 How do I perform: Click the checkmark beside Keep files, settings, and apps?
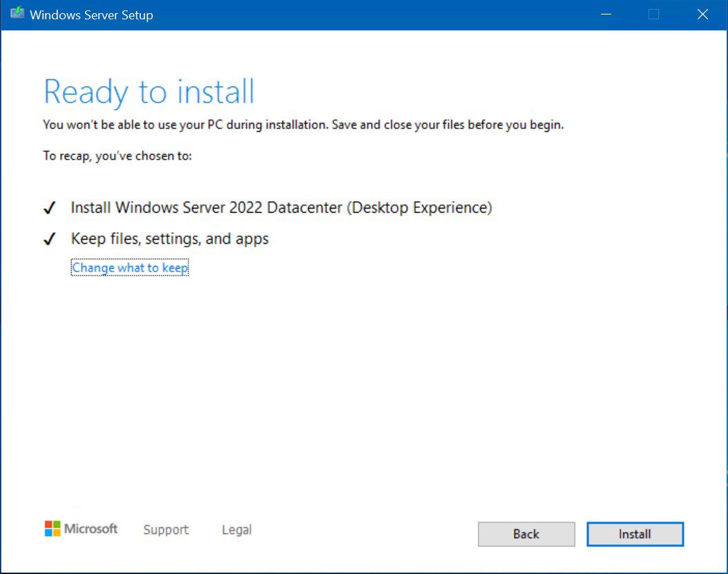49,239
